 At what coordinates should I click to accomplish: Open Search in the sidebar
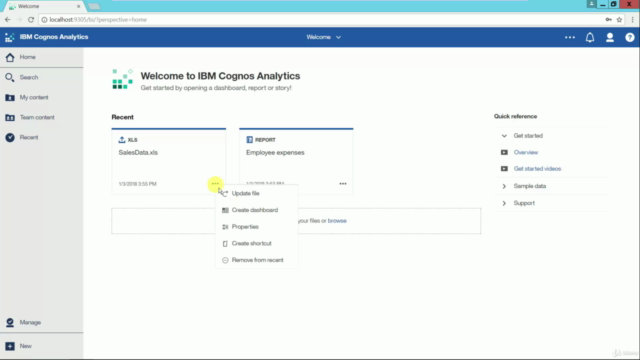coord(41,77)
